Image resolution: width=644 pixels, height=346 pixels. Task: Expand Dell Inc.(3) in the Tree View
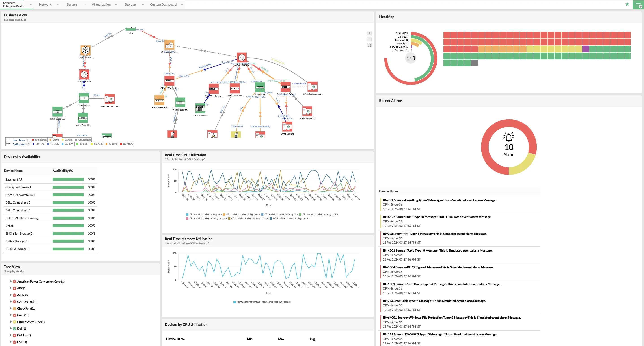[x=11, y=335]
